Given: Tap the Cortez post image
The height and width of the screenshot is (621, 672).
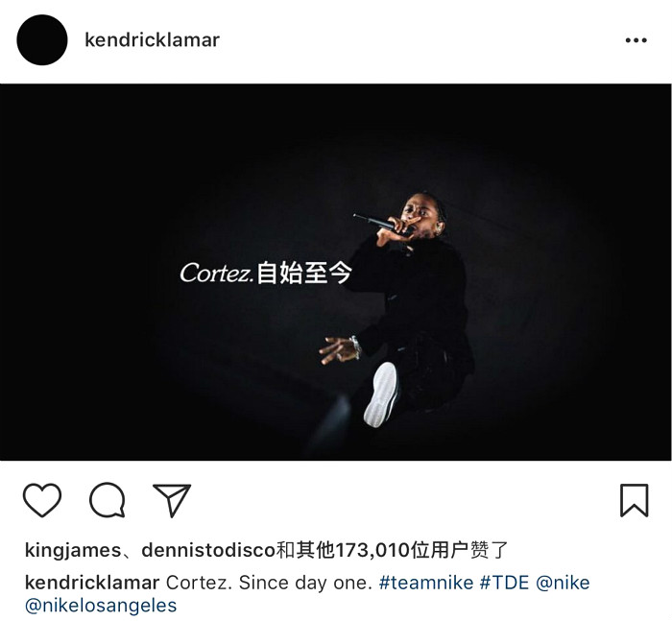Looking at the screenshot, I should point(336,273).
